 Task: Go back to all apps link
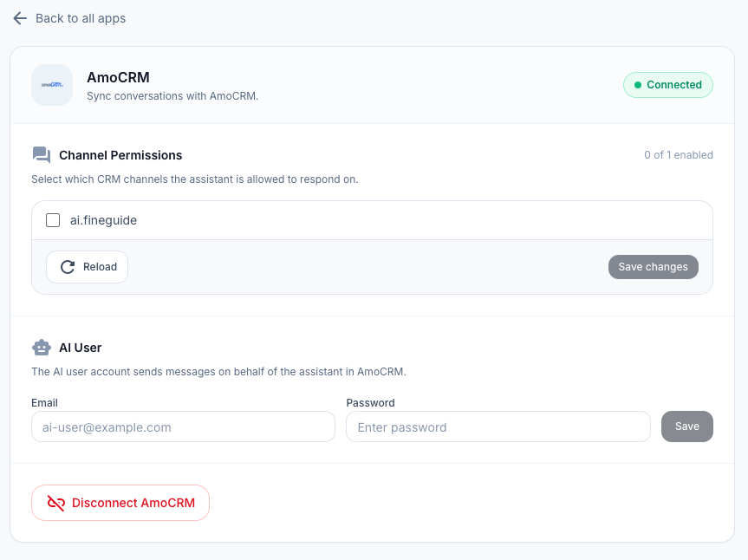click(80, 18)
